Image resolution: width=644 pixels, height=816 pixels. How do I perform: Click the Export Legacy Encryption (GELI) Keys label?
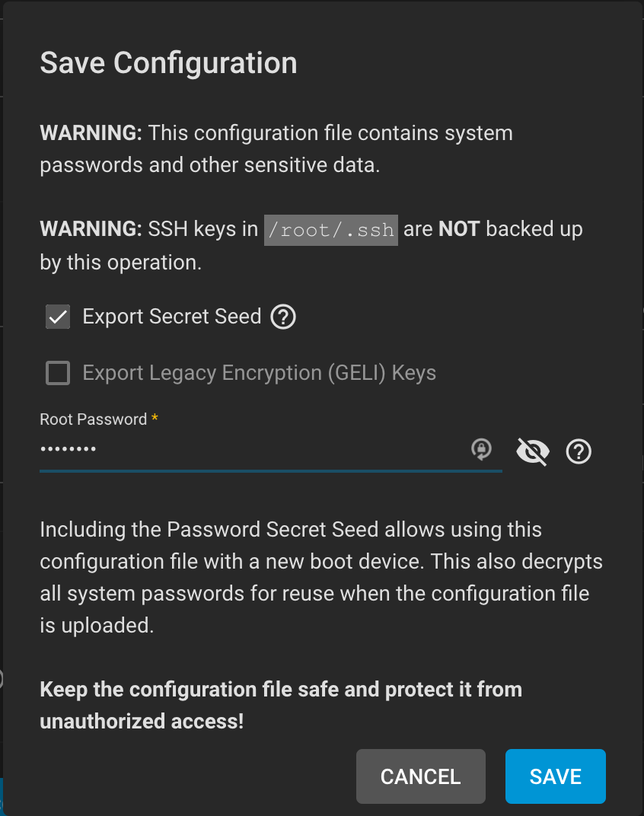point(260,373)
